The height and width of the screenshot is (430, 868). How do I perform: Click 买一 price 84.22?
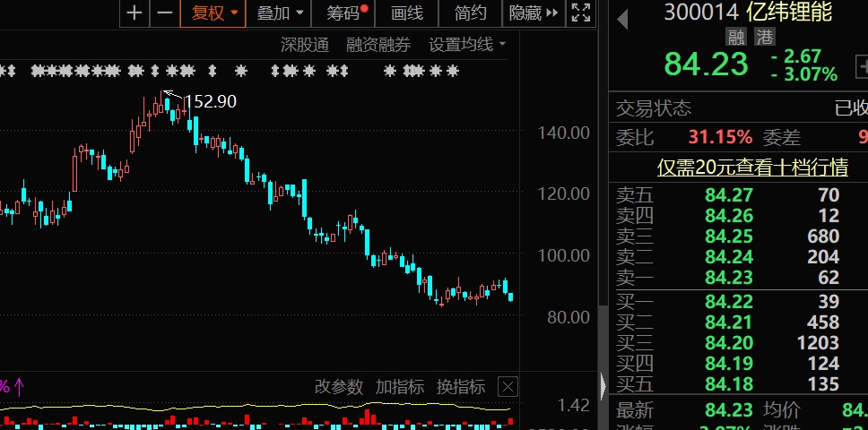[x=729, y=302]
